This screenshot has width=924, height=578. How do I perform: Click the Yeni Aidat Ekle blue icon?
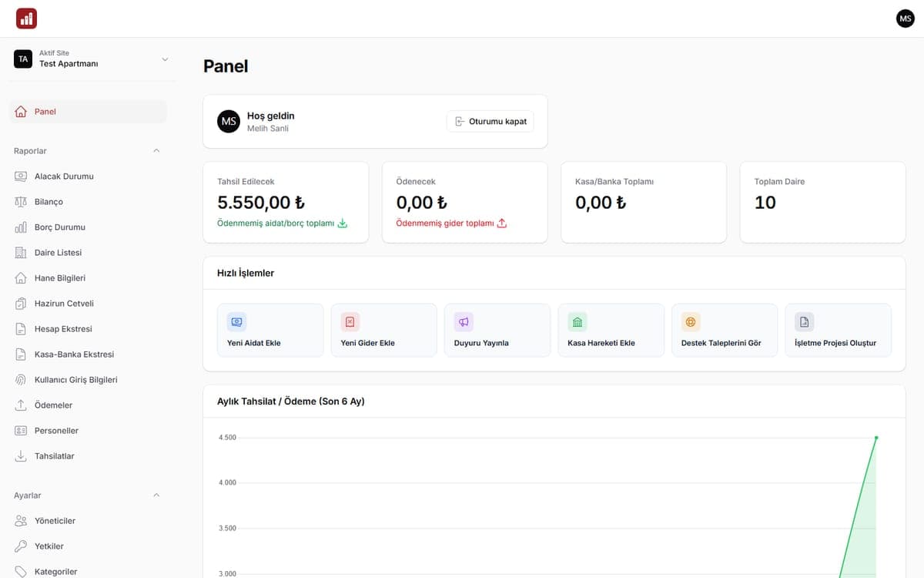coord(236,321)
